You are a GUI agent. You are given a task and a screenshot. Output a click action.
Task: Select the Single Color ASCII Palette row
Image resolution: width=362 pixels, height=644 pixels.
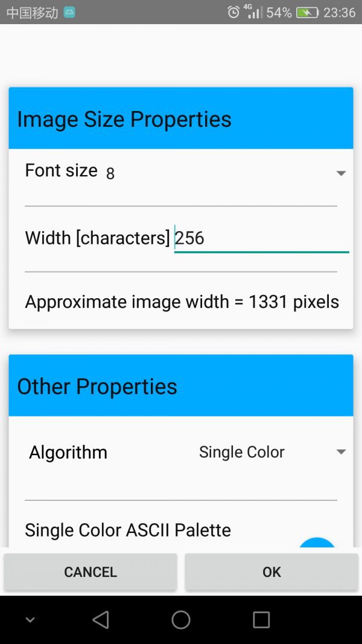[x=128, y=531]
